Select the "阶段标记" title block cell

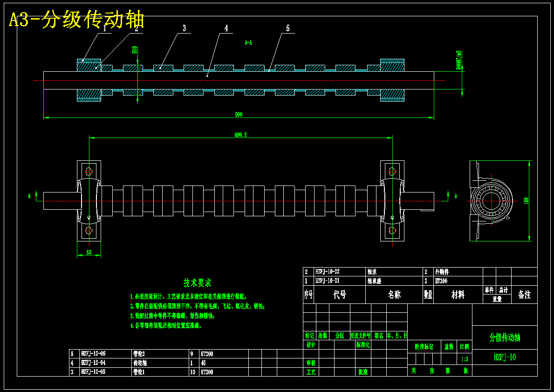424,347
